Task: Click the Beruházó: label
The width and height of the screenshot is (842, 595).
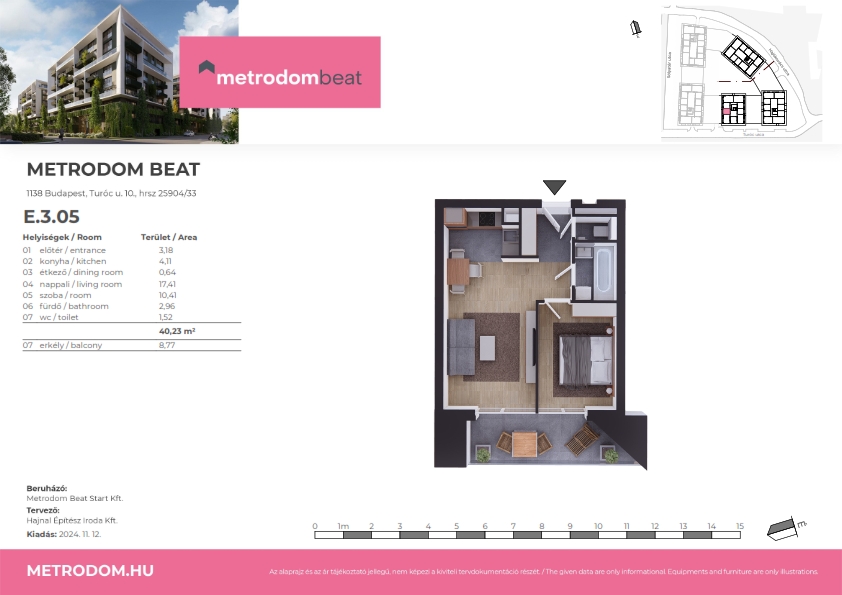Action: point(47,489)
